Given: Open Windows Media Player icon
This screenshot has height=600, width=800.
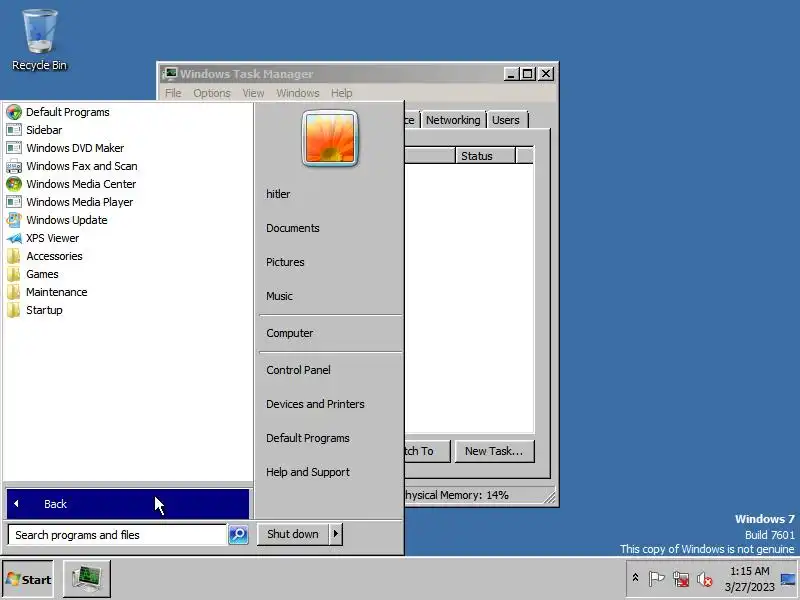Looking at the screenshot, I should point(14,202).
